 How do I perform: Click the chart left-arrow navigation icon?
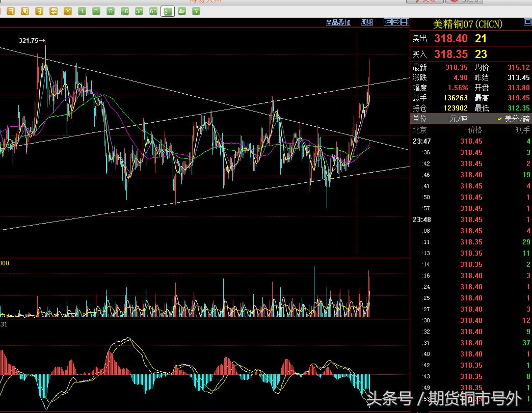(387, 22)
